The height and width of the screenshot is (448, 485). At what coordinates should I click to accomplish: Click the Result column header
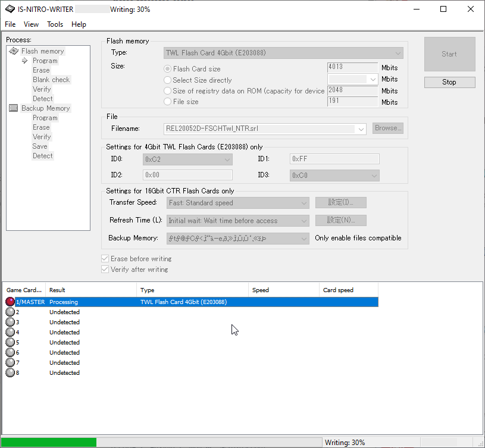(x=91, y=290)
